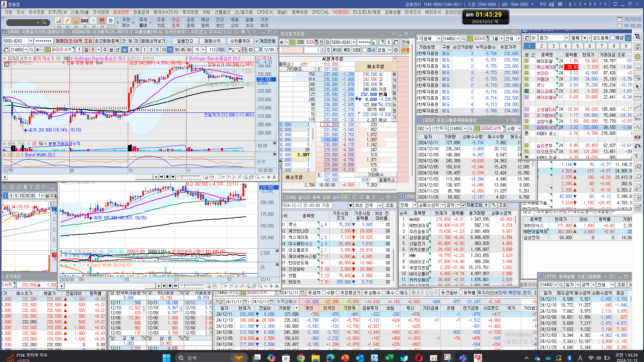Click the 일별잔고 button

185,41
